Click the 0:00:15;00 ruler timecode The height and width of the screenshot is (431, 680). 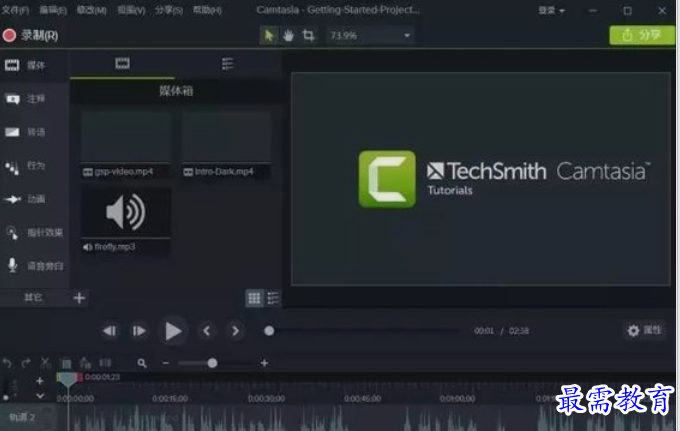pyautogui.click(x=170, y=398)
